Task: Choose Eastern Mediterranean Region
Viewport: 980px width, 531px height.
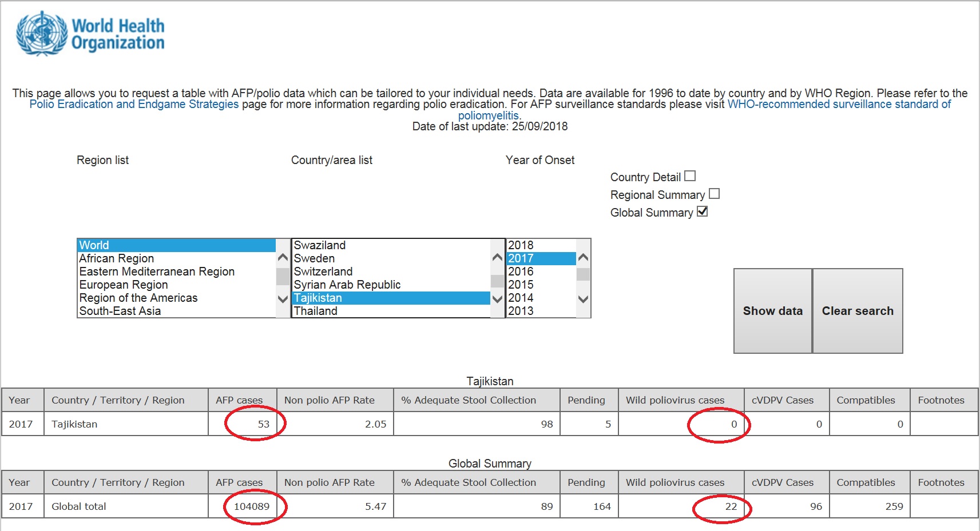Action: coord(176,272)
